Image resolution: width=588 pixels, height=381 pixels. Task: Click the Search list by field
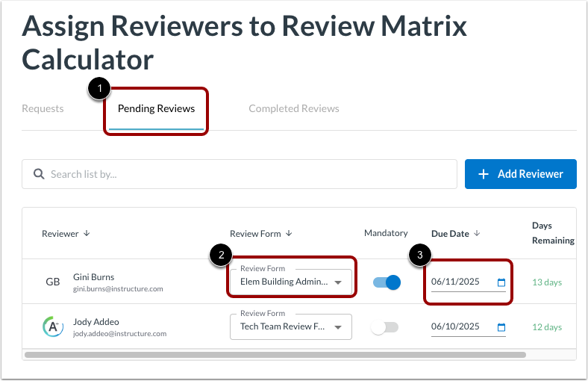[x=240, y=174]
